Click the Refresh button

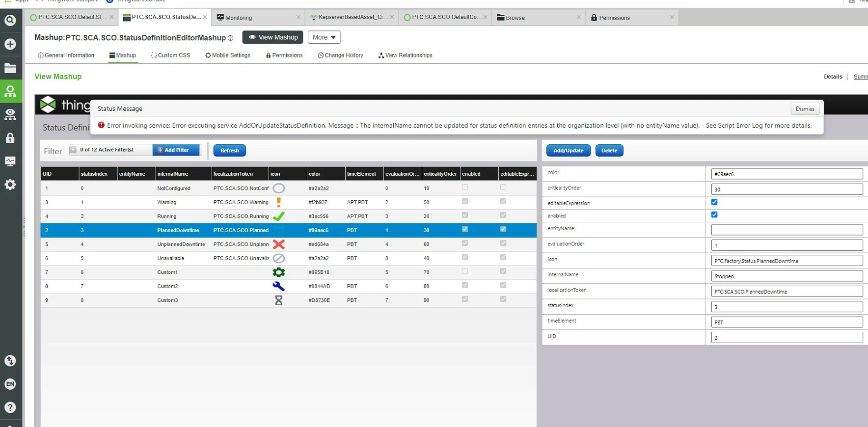230,151
